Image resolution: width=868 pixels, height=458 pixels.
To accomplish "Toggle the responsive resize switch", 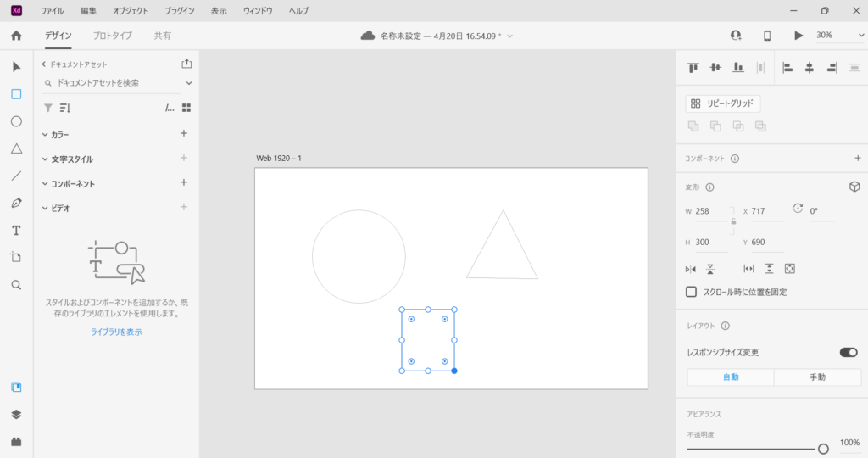I will (848, 352).
